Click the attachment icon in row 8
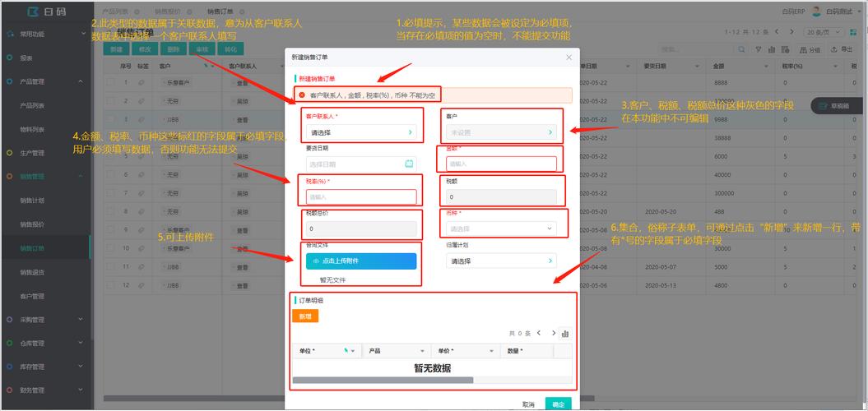 [142, 212]
